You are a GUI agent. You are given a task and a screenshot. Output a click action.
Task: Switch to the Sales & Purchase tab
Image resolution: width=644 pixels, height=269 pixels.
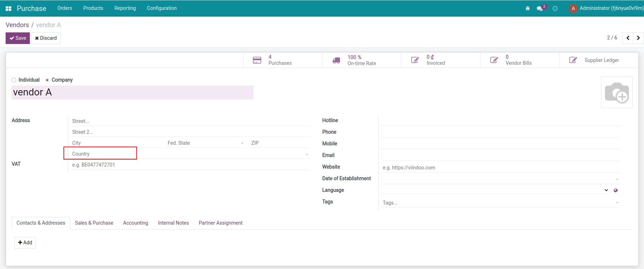coord(94,223)
